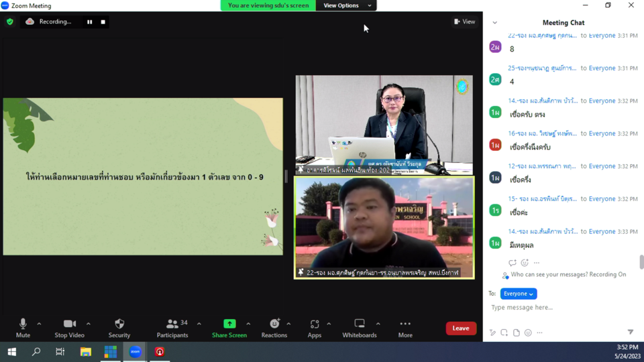
Task: Open the emoji picker in chat composer
Action: (528, 333)
